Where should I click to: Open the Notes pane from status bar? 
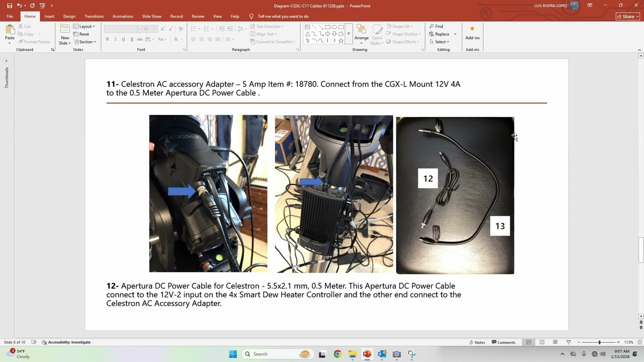(477, 342)
